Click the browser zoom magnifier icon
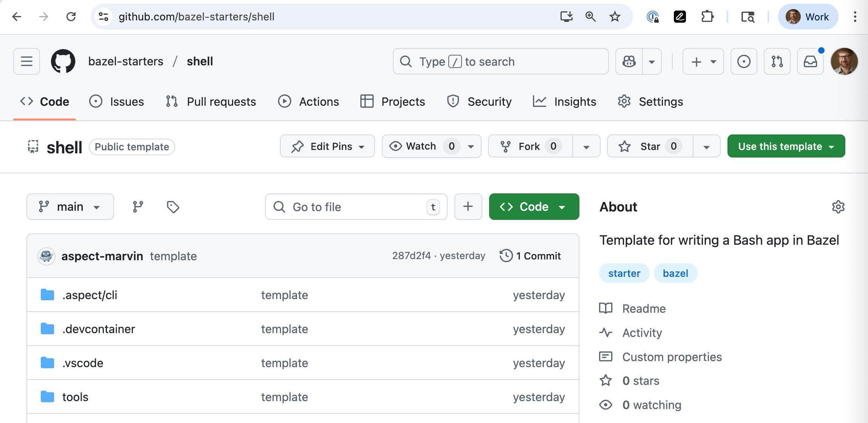Image resolution: width=868 pixels, height=423 pixels. point(590,17)
